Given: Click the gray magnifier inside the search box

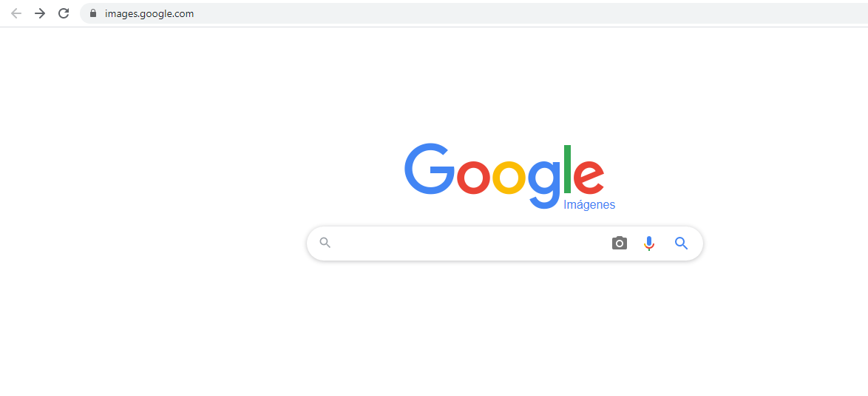Looking at the screenshot, I should [325, 243].
